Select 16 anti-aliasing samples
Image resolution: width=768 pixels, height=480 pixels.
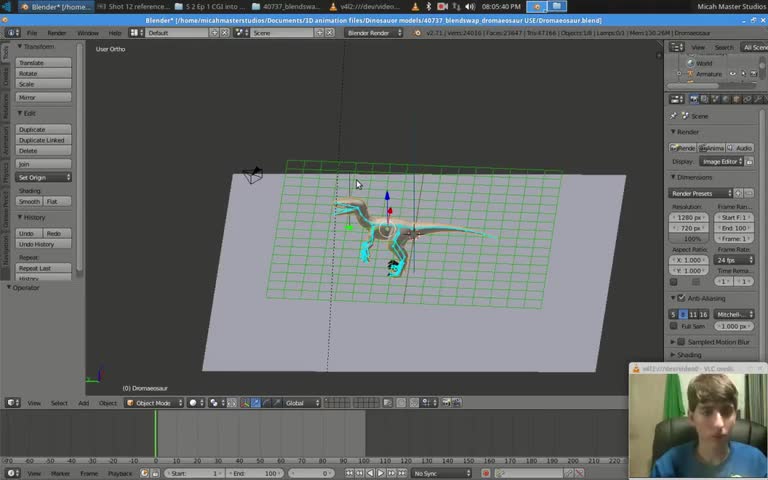[703, 314]
